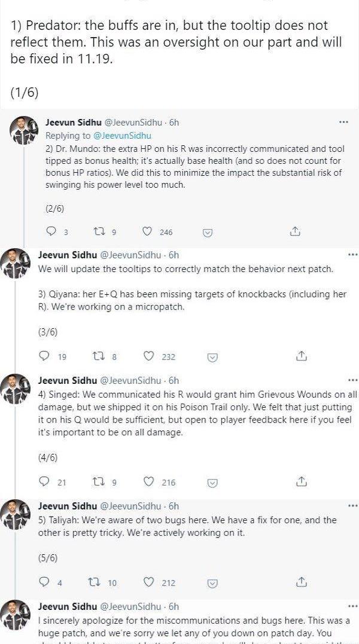Save Qiyana tweet via pocket icon
The image size is (359, 644).
point(211,356)
